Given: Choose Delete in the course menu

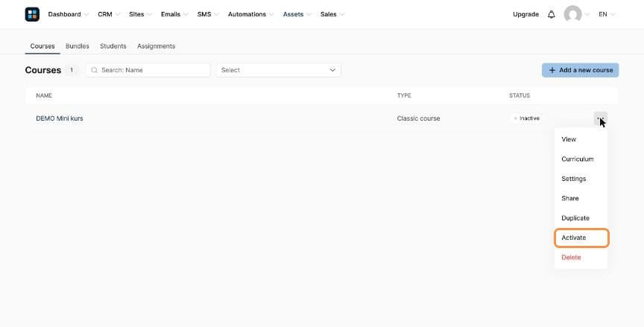Looking at the screenshot, I should (x=581, y=258).
